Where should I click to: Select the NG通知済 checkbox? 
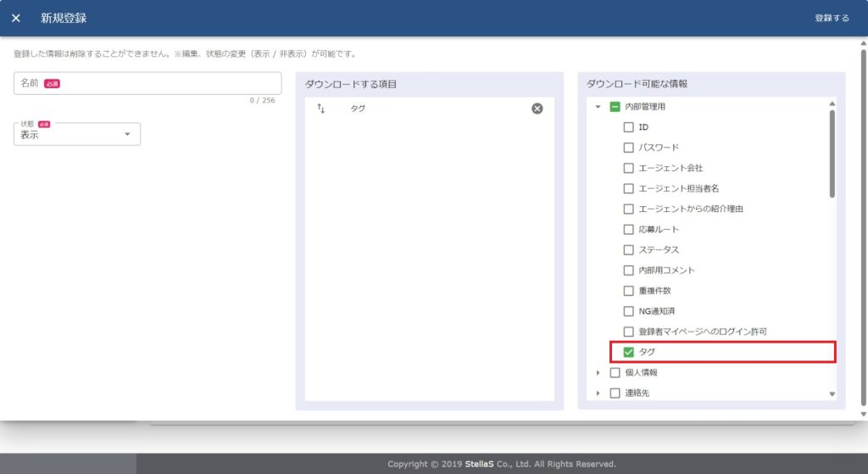point(629,311)
